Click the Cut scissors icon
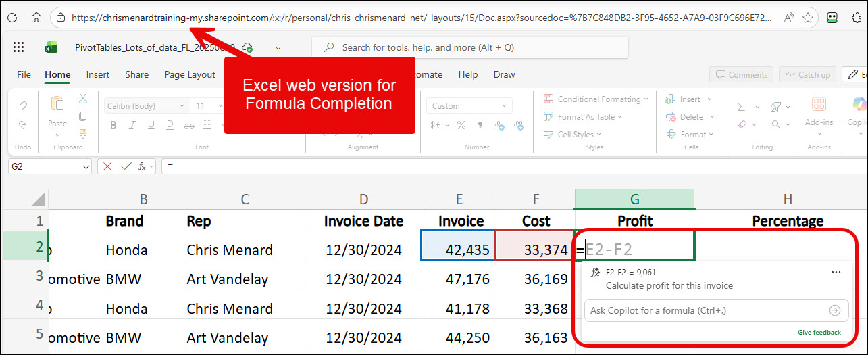This screenshot has height=355, width=868. pyautogui.click(x=83, y=99)
